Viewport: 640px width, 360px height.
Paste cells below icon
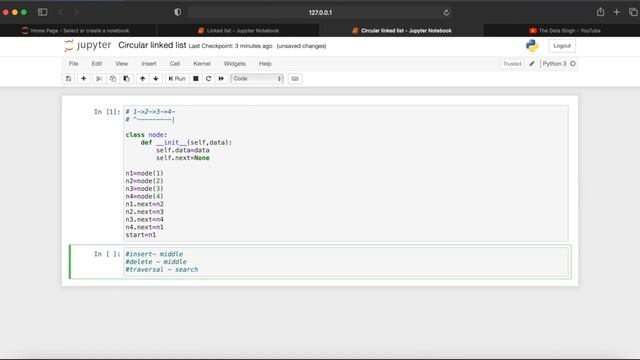coord(127,78)
